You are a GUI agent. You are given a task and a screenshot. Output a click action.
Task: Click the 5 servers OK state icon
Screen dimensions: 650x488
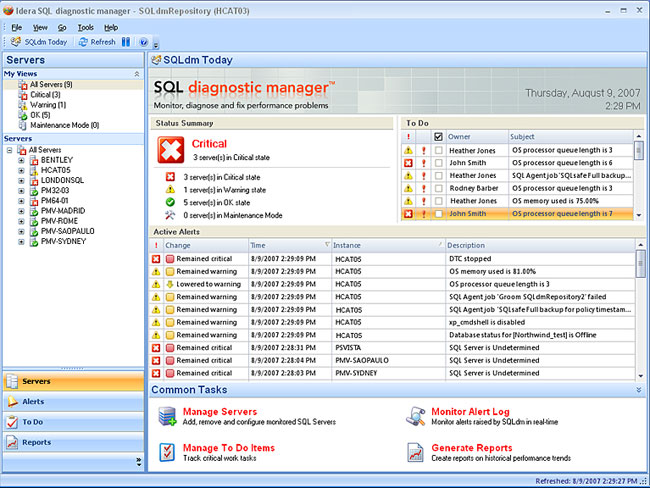[170, 202]
